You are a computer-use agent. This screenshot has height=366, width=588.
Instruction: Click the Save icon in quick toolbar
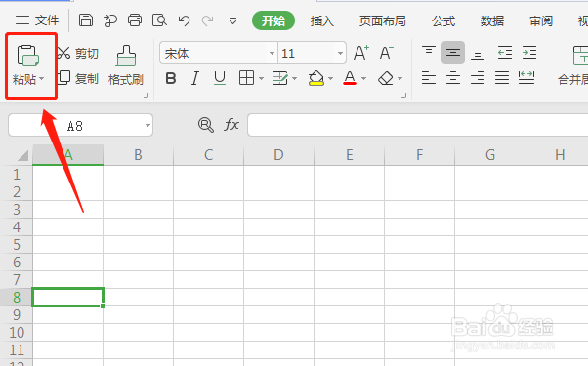click(86, 20)
